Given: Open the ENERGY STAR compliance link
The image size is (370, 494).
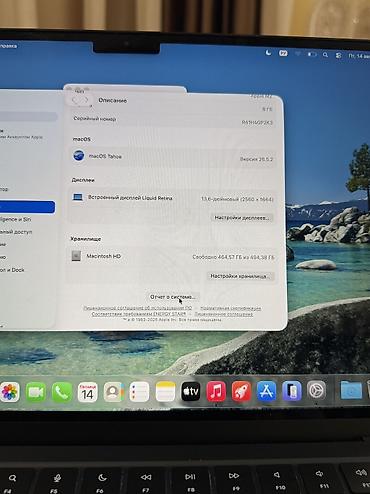Looking at the screenshot, I should pyautogui.click(x=139, y=314).
